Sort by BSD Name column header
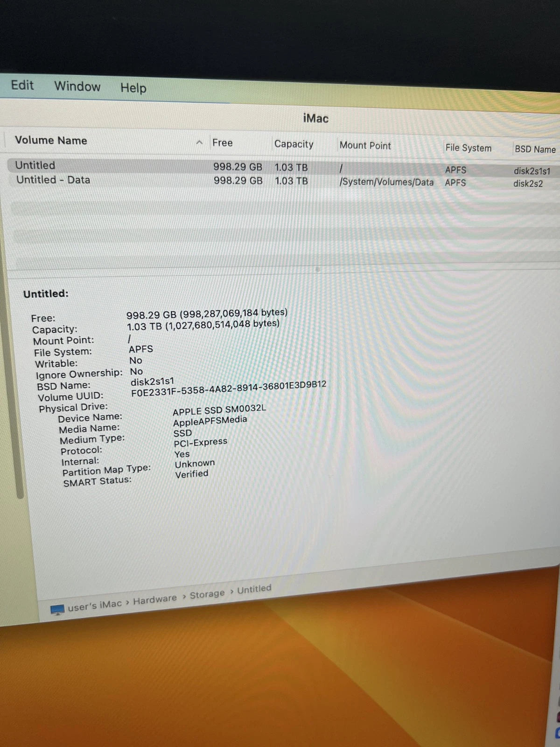The width and height of the screenshot is (560, 747). click(535, 149)
